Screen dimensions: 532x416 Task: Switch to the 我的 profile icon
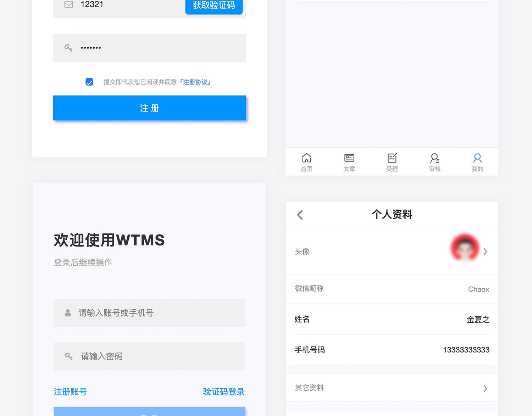pyautogui.click(x=477, y=158)
